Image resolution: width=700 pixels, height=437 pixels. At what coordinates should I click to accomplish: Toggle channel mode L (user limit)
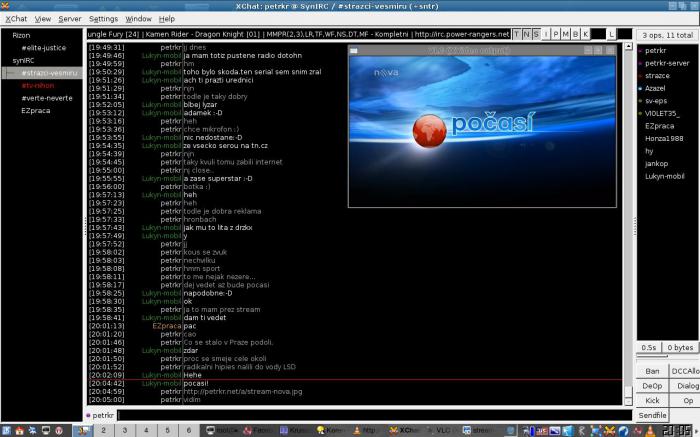pyautogui.click(x=611, y=34)
